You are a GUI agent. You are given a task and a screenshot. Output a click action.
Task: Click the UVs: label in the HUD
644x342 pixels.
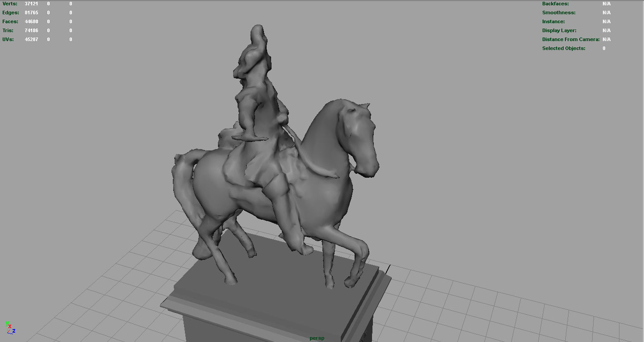(x=8, y=39)
